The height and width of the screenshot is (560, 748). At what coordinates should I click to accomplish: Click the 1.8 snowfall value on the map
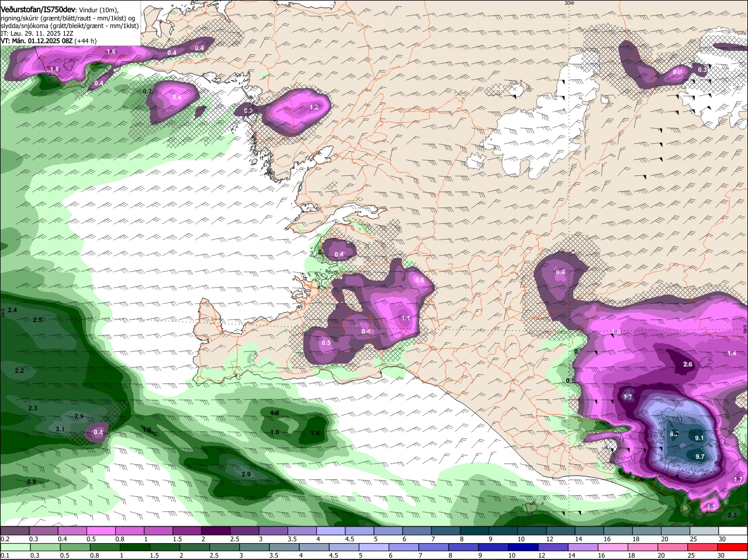pos(54,70)
